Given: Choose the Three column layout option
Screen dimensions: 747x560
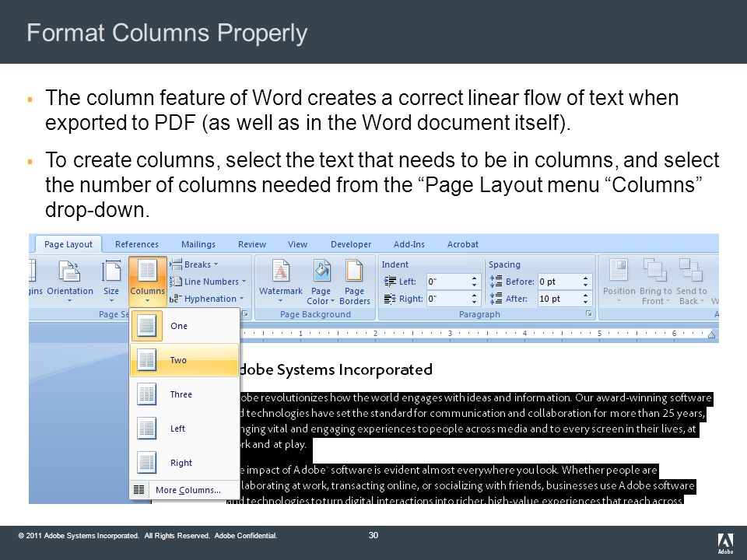Looking at the screenshot, I should (x=184, y=394).
